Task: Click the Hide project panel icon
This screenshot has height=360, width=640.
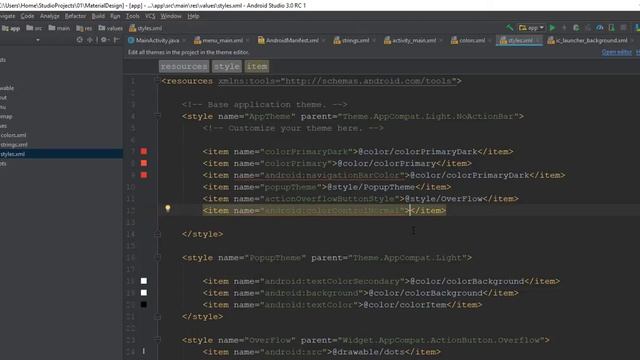Action: (117, 40)
